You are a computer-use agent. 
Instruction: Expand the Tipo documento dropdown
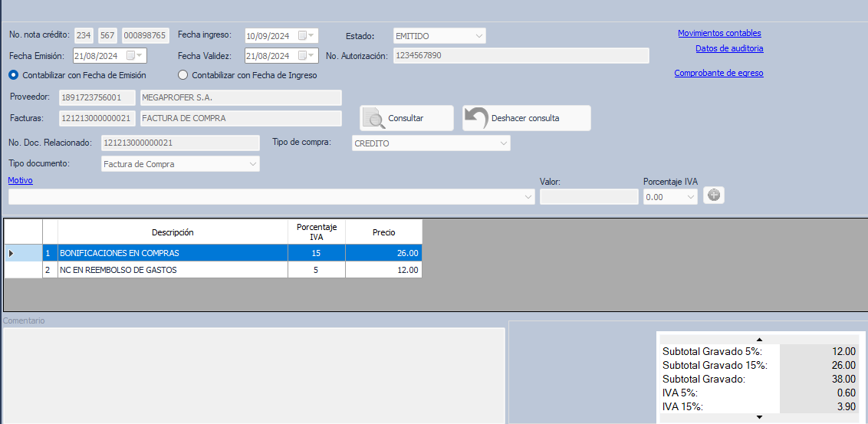[x=252, y=164]
